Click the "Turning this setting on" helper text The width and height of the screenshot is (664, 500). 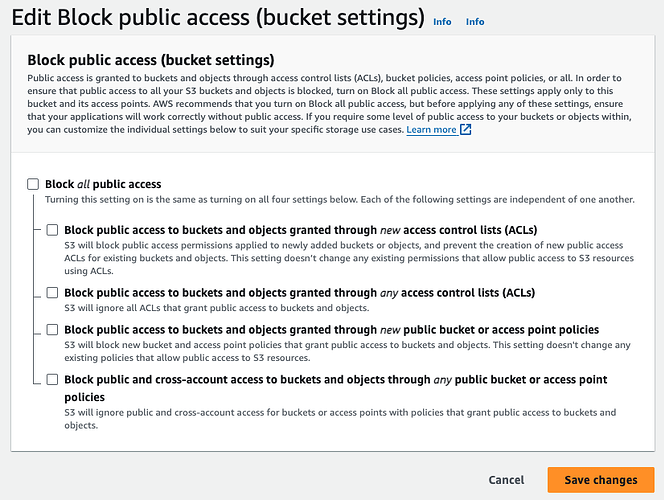(340, 199)
